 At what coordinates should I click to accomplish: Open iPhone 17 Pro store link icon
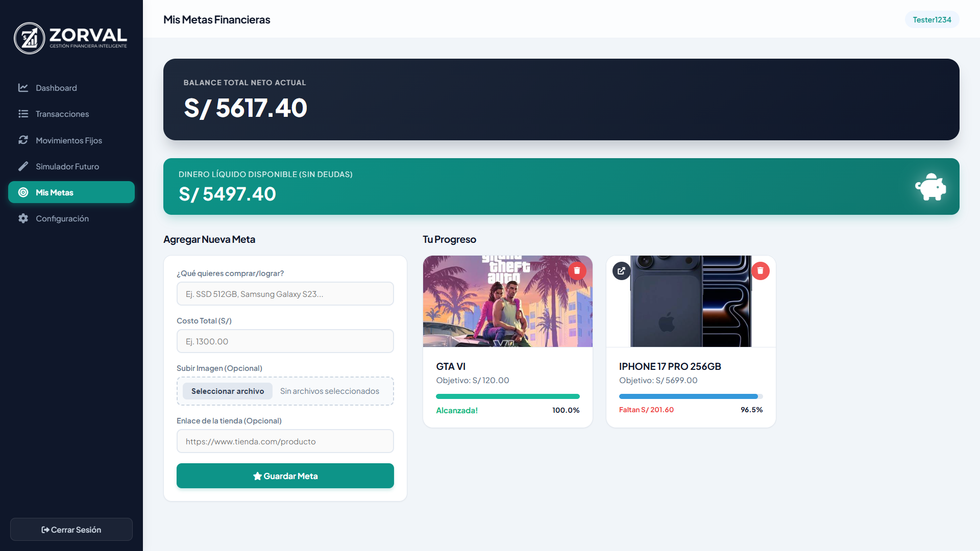pyautogui.click(x=621, y=271)
